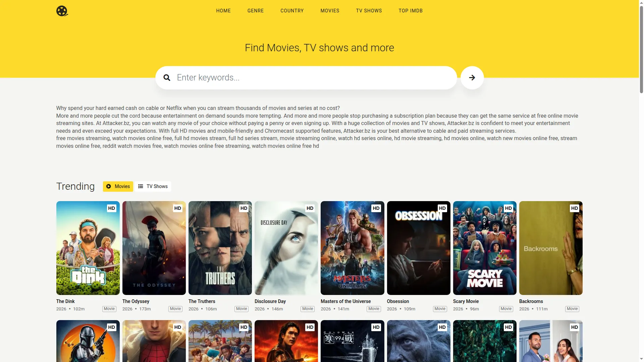Click the Movie badge under The Dink
The height and width of the screenshot is (362, 644).
[x=109, y=309]
